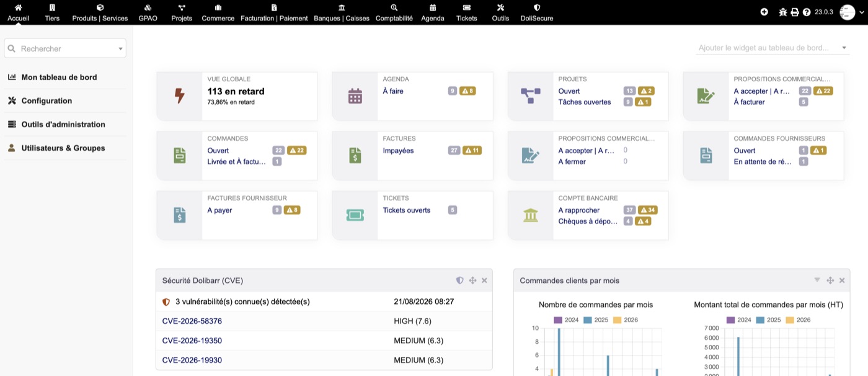Open Tâches ouvertes link in Projets

[584, 102]
